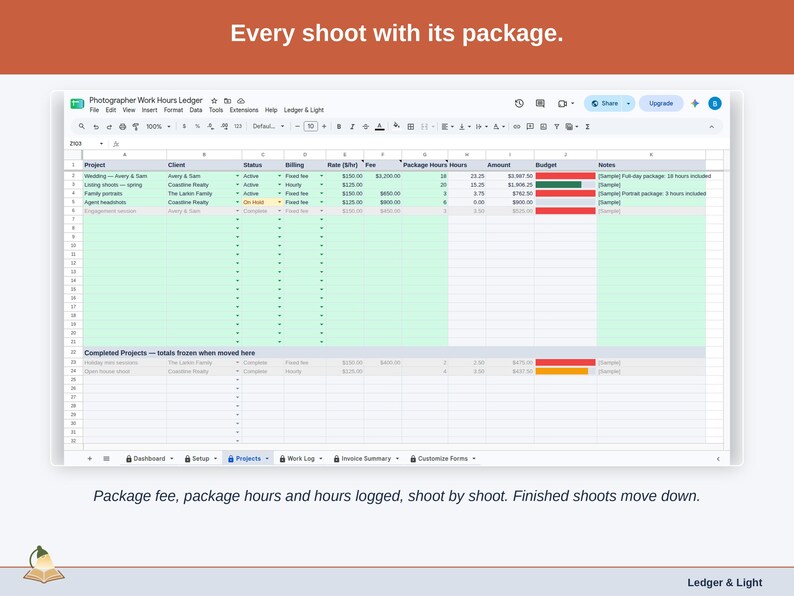The height and width of the screenshot is (596, 794).
Task: Apply percent format icon
Action: point(197,127)
